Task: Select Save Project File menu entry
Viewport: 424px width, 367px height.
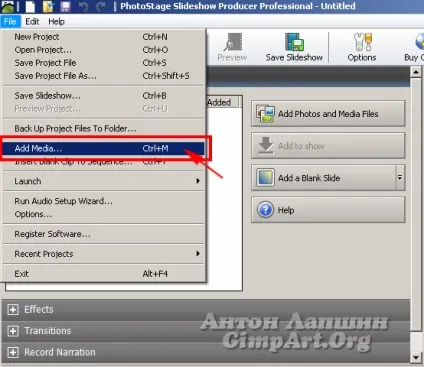Action: click(103, 63)
